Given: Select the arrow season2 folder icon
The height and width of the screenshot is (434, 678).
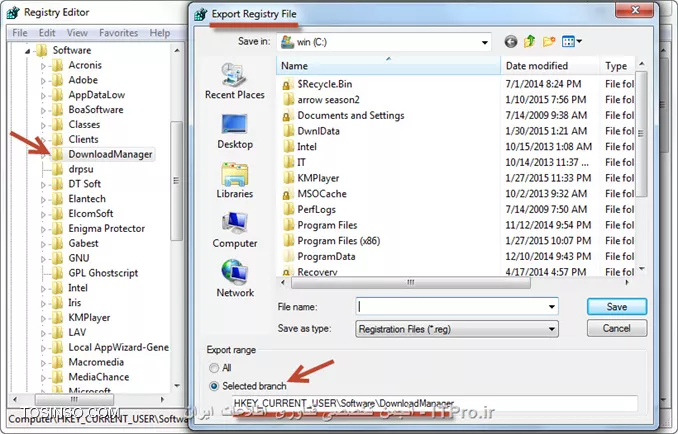Looking at the screenshot, I should point(288,99).
